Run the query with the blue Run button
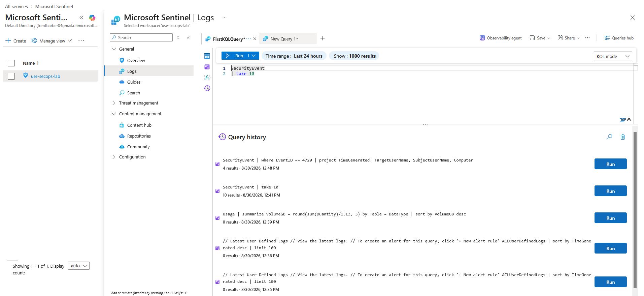 click(x=235, y=56)
